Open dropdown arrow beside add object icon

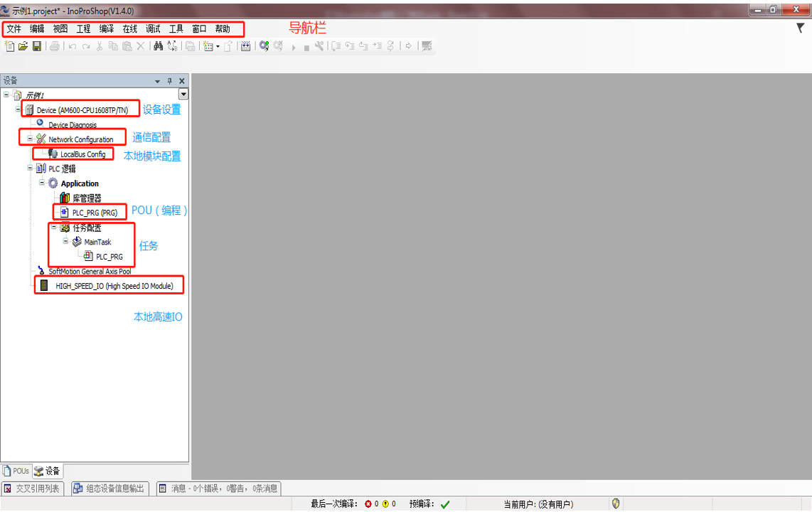pyautogui.click(x=218, y=47)
